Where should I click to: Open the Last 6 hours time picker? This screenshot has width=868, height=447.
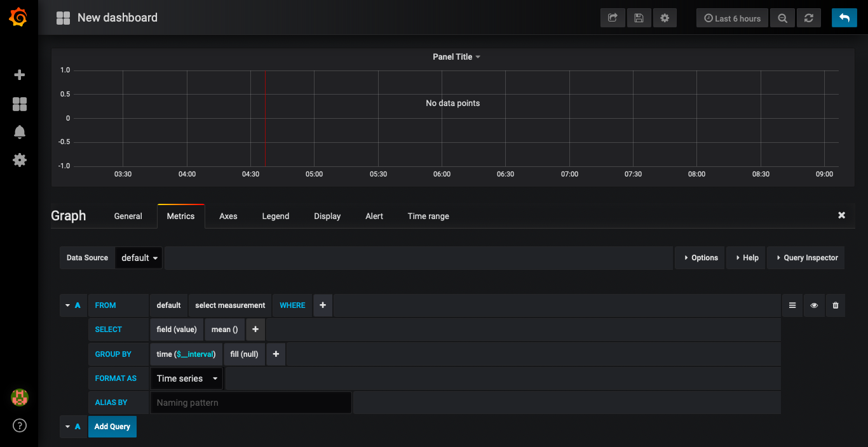tap(733, 18)
